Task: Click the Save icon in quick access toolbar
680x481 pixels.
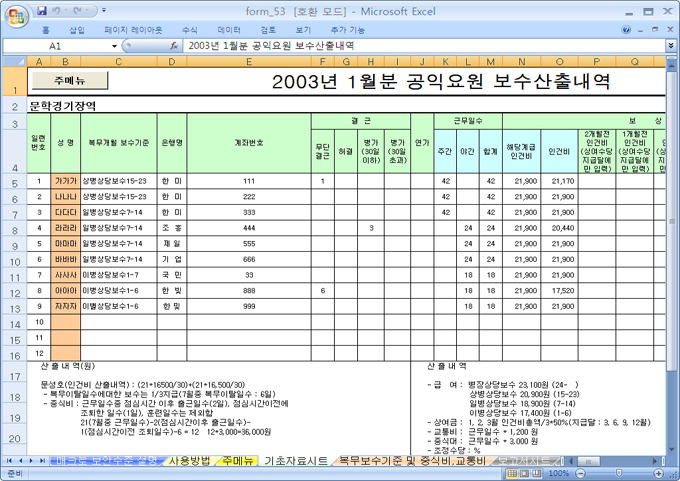Action: coord(41,10)
